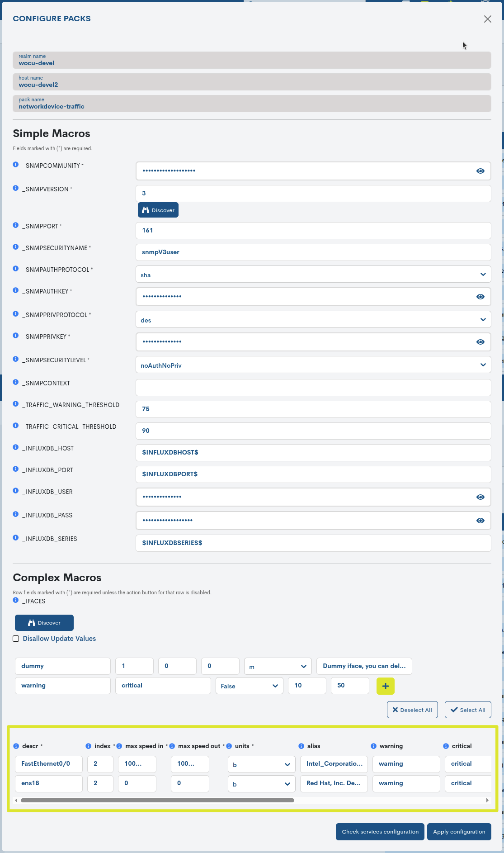Reveal the _SNMPCOMMUNITY value with eye icon
Image resolution: width=504 pixels, height=853 pixels.
pos(480,171)
